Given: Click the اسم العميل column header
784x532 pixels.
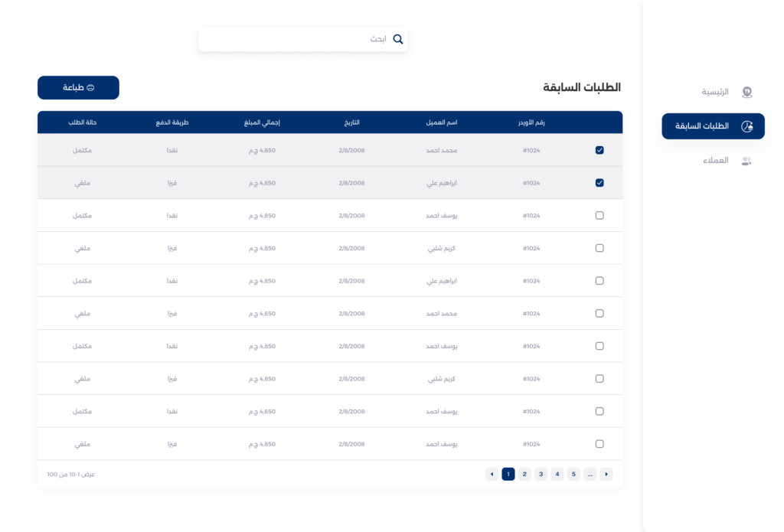Looking at the screenshot, I should (442, 122).
